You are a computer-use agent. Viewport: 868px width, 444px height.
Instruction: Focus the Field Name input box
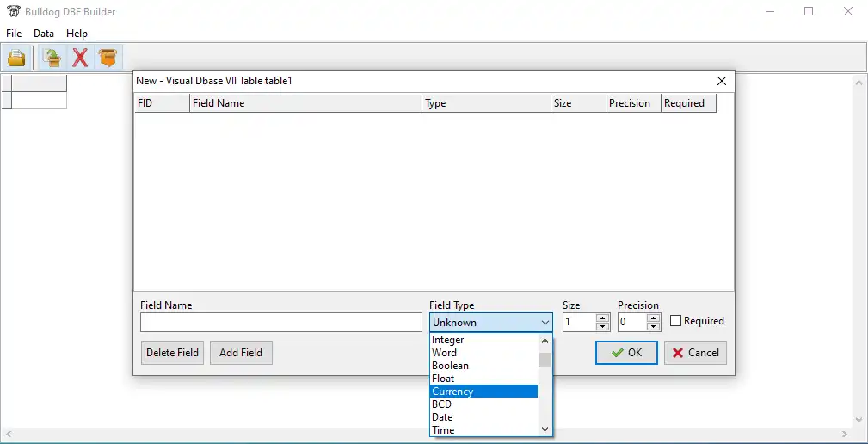tap(281, 322)
